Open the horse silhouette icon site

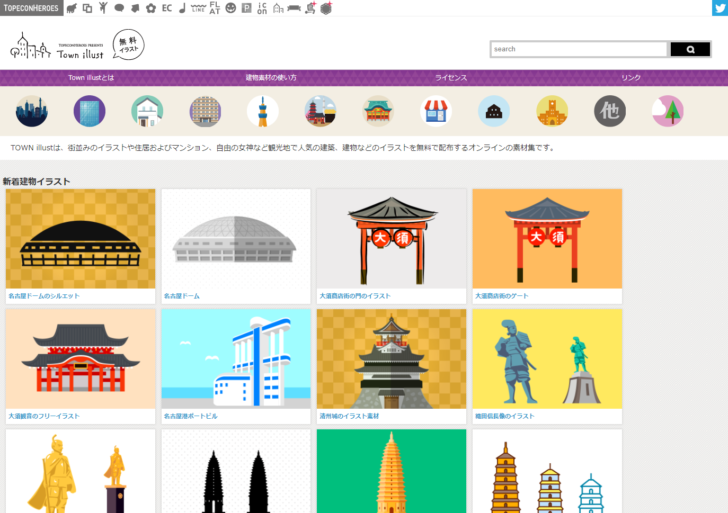point(72,8)
